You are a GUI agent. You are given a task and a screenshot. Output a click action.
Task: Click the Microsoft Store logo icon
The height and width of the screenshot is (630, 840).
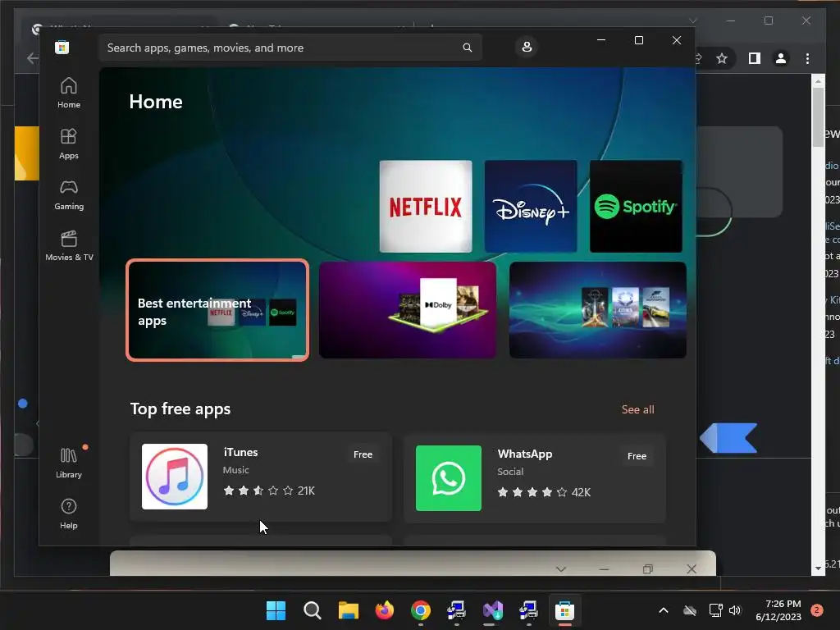(62, 47)
